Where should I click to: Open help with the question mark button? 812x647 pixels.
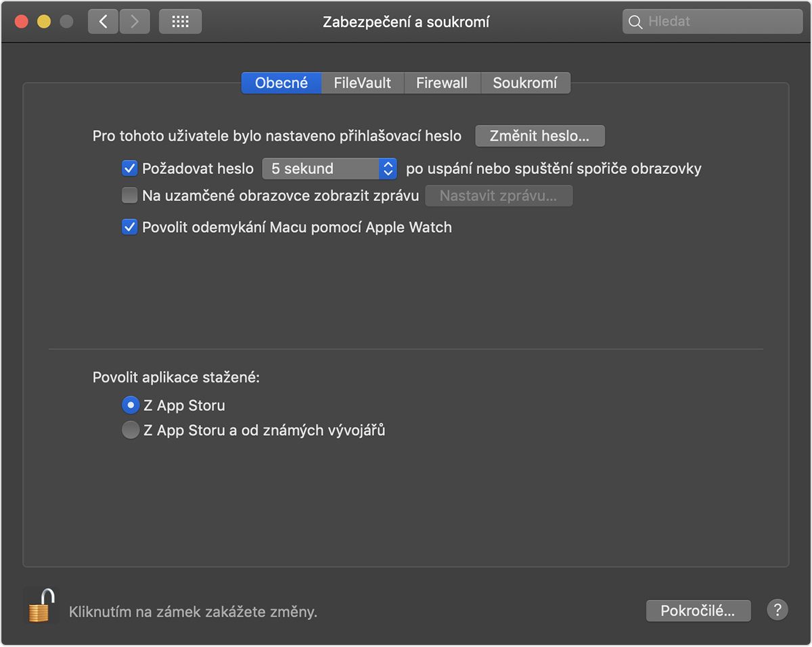(777, 610)
